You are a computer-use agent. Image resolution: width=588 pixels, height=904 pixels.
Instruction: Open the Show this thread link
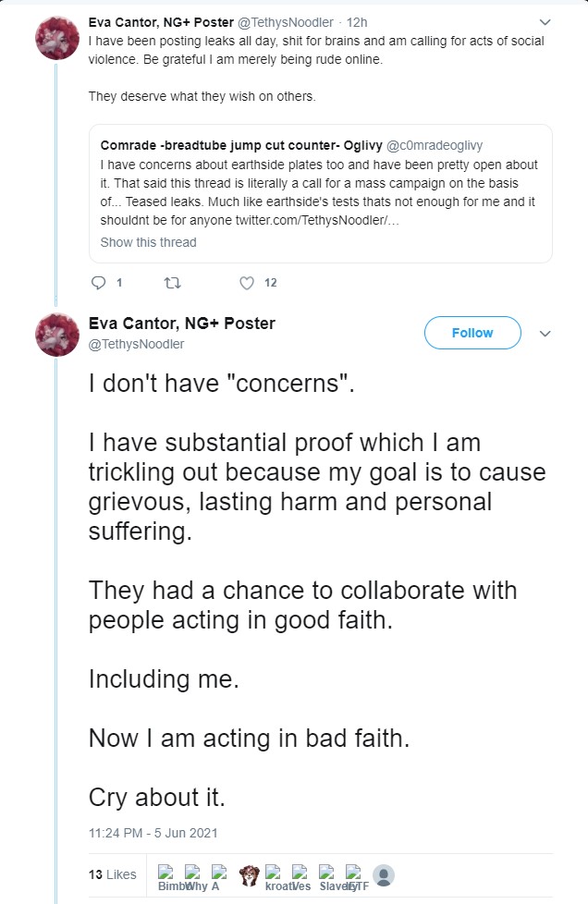148,242
